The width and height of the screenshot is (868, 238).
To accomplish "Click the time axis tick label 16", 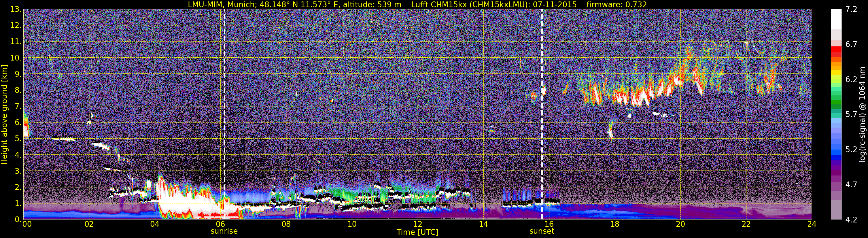I will [549, 224].
